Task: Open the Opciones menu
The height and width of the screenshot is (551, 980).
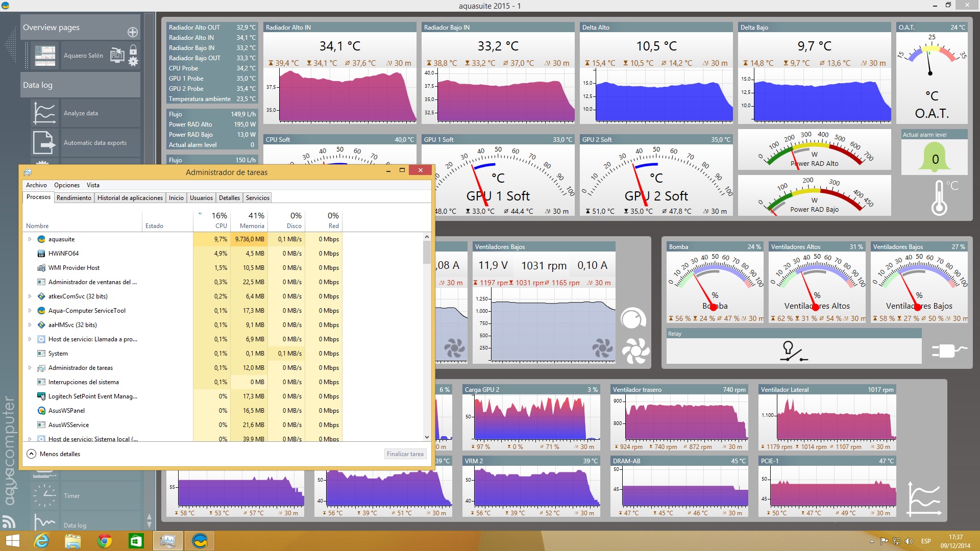Action: pyautogui.click(x=67, y=185)
